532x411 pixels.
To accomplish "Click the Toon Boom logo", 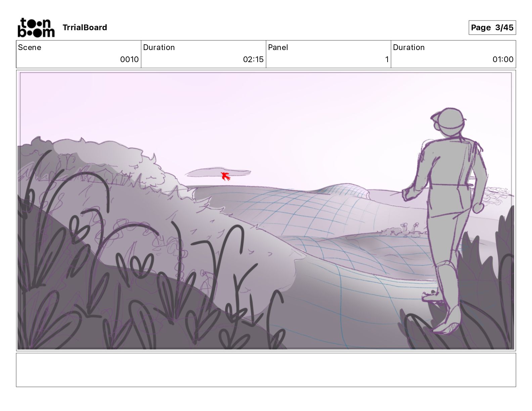I will click(36, 28).
